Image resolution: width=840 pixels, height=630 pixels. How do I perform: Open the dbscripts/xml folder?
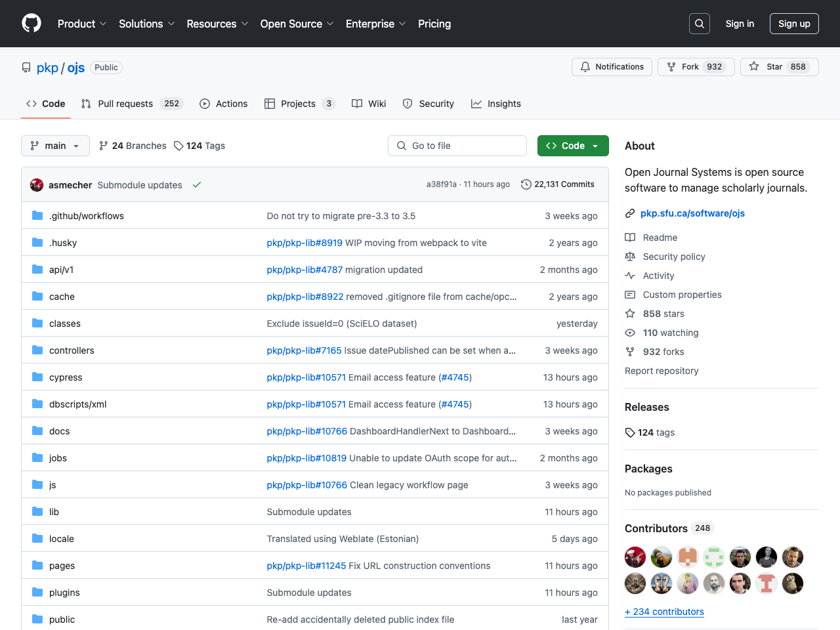77,404
